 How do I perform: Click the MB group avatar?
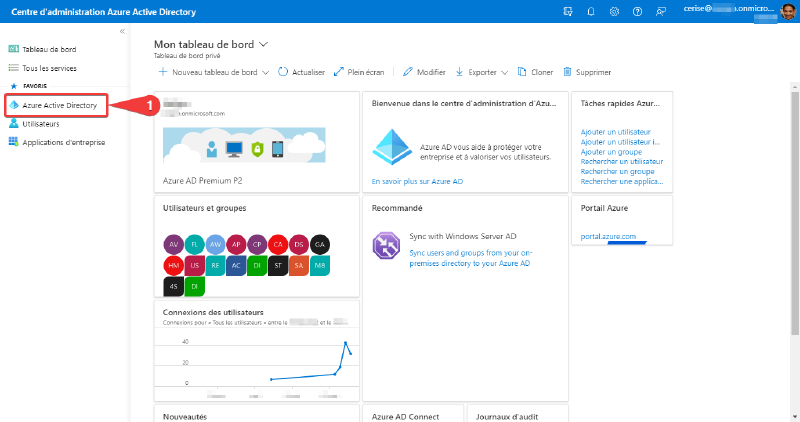[320, 265]
